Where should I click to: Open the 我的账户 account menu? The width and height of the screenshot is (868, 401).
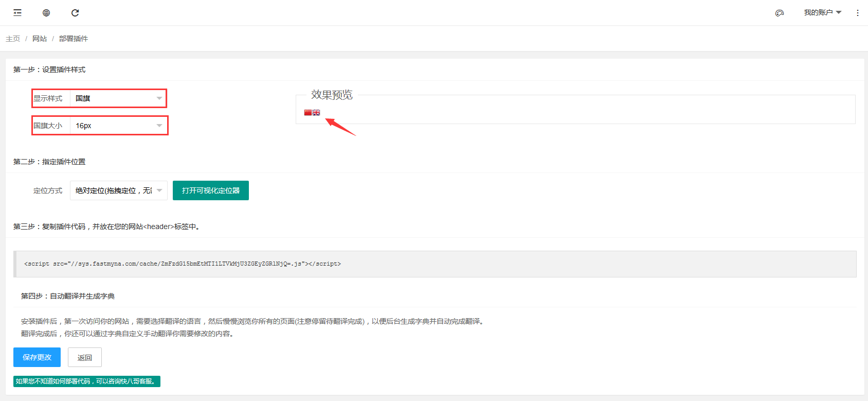pyautogui.click(x=823, y=12)
